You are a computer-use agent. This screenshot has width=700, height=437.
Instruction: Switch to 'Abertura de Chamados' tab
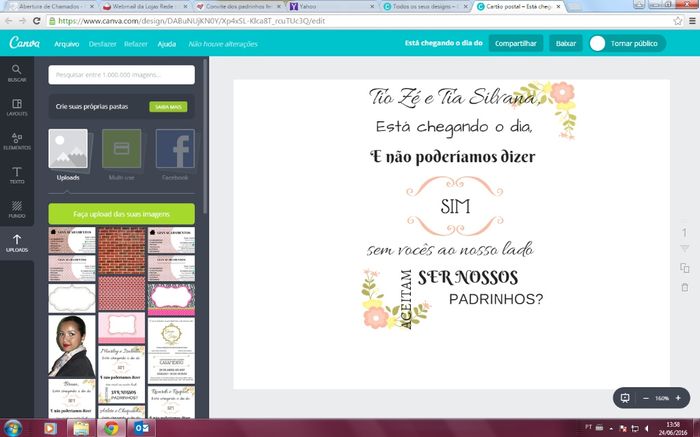tap(50, 6)
